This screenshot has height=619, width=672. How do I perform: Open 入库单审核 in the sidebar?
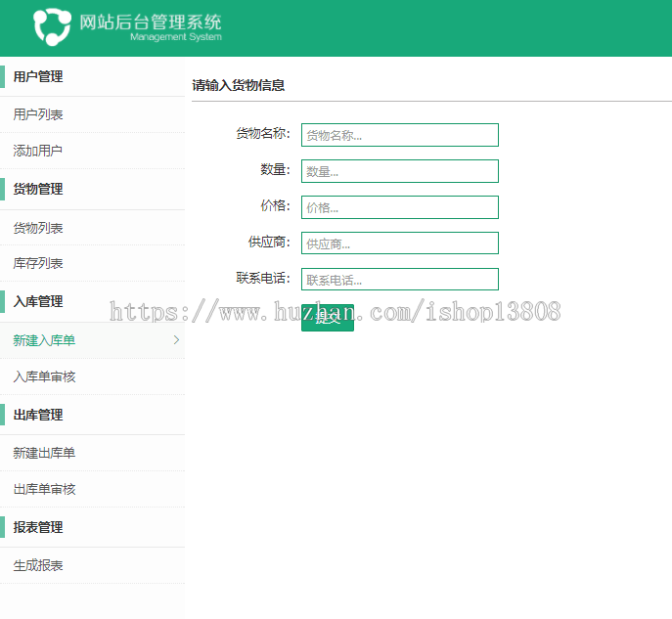tap(44, 376)
